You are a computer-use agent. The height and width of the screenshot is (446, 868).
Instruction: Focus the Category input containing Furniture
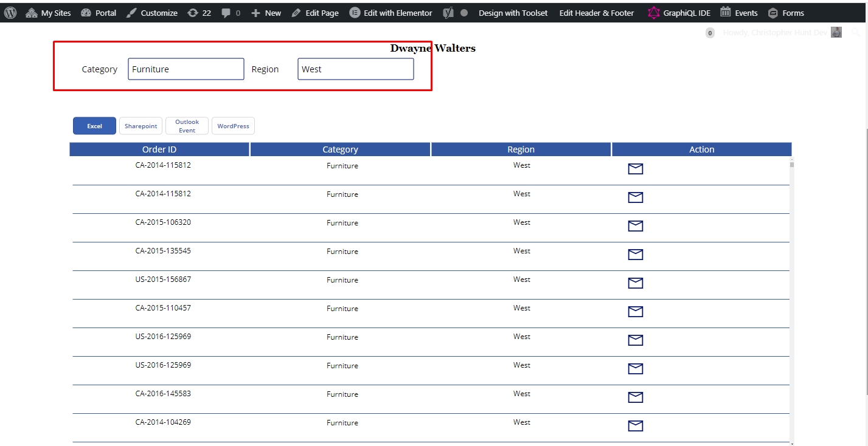(x=186, y=69)
